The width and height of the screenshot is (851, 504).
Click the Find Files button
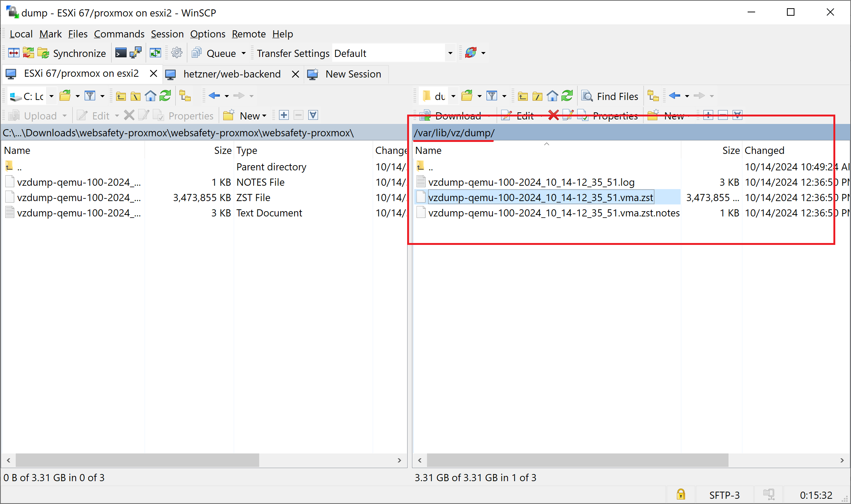pos(610,96)
